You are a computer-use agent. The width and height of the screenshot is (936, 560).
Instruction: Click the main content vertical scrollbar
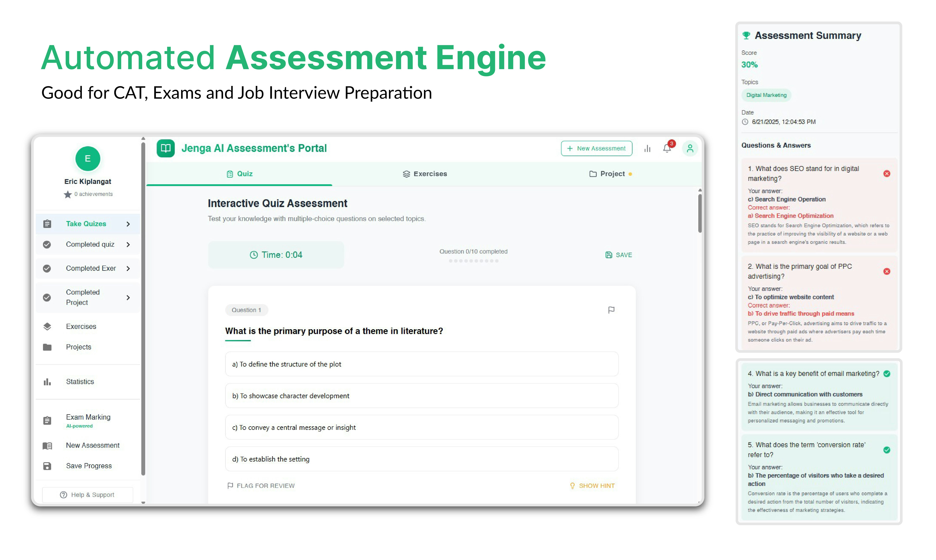700,213
